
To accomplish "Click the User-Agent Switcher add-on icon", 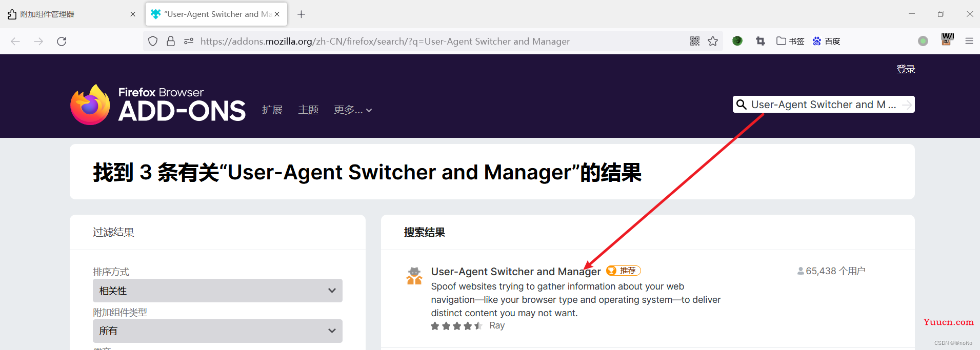I will click(414, 276).
